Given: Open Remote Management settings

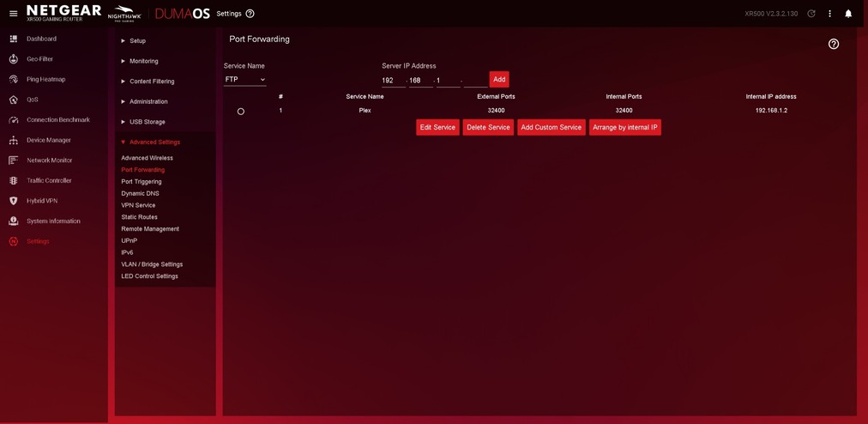Looking at the screenshot, I should pyautogui.click(x=150, y=229).
